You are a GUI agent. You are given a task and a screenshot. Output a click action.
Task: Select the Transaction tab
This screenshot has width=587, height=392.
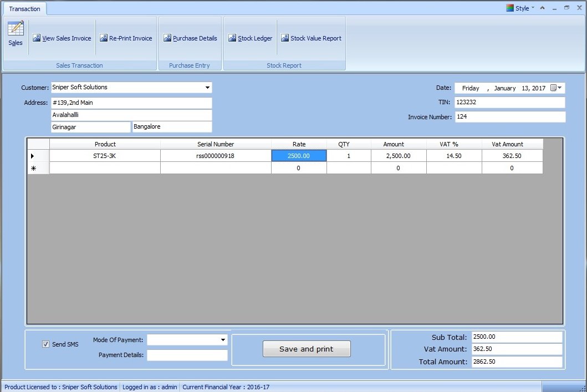[24, 9]
